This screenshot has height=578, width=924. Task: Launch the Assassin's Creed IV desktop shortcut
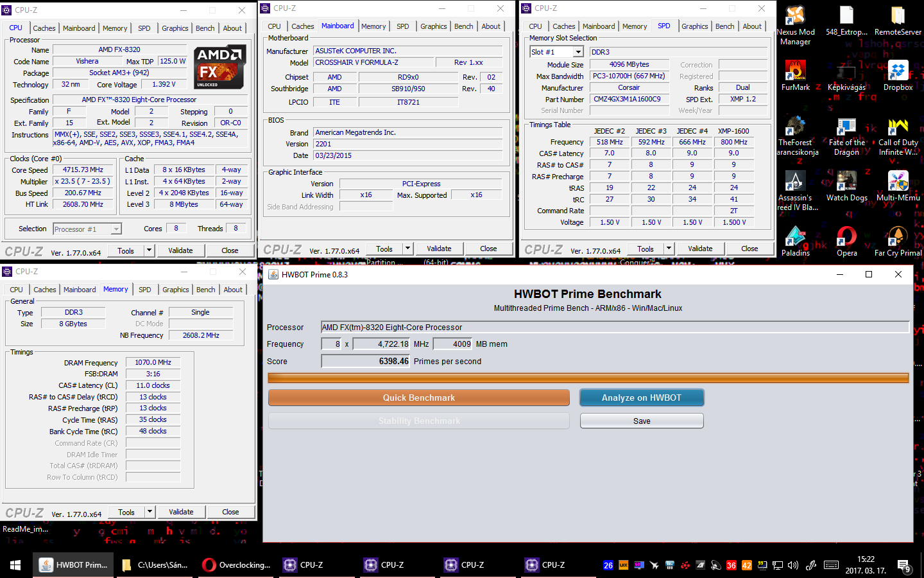[796, 191]
